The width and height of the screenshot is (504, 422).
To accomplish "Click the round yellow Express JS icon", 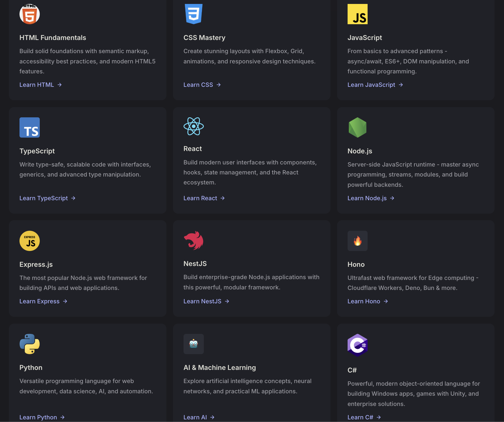I will point(29,241).
